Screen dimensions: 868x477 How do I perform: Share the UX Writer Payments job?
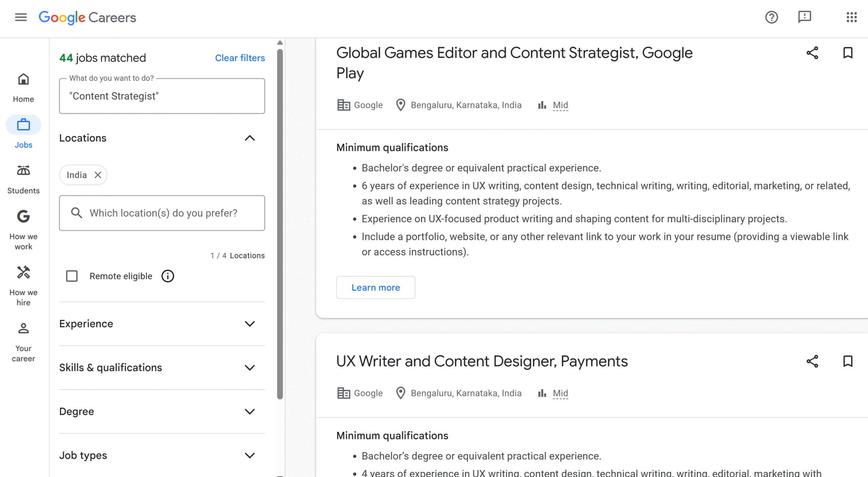812,361
